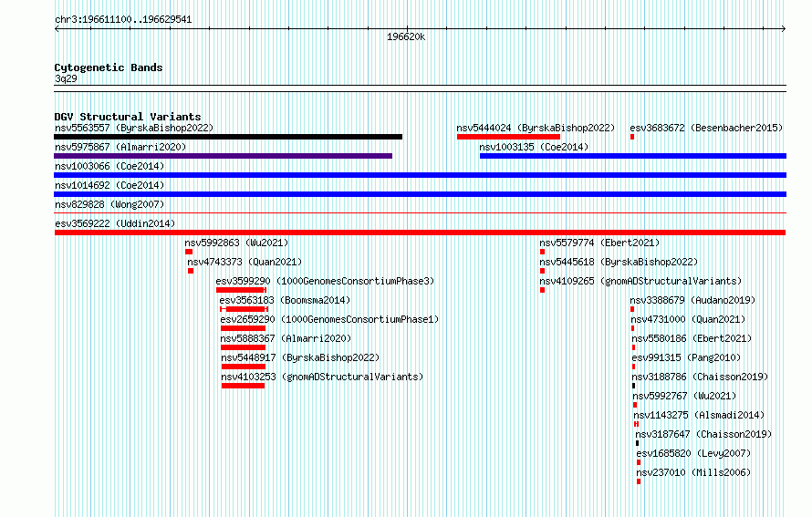
Task: Click the esv2659290 (1000GenomesConsortiumPhase1) label
Action: click(329, 319)
